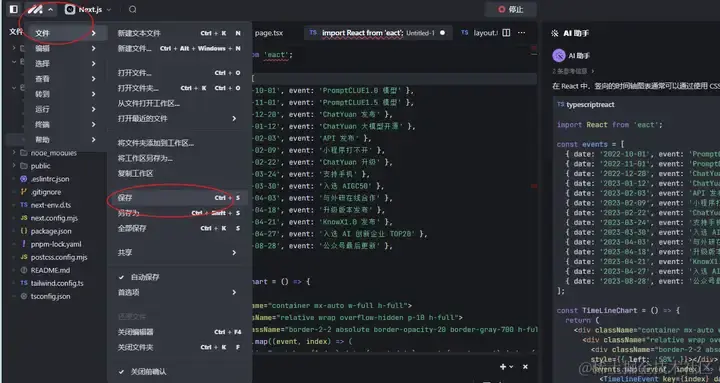Click the typescriptreact code block label
The height and width of the screenshot is (383, 720).
590,104
